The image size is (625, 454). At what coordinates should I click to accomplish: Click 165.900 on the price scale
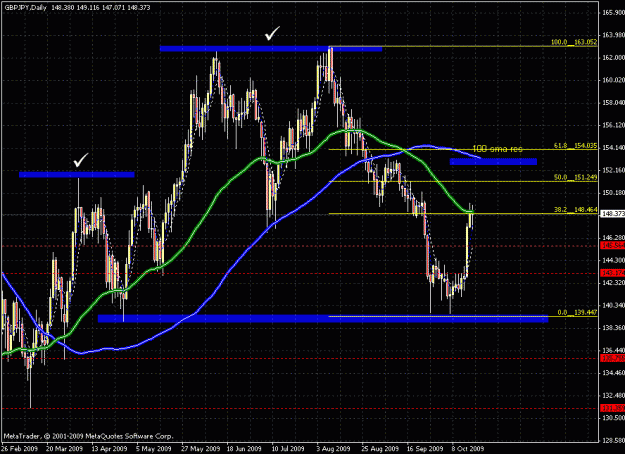pyautogui.click(x=613, y=13)
